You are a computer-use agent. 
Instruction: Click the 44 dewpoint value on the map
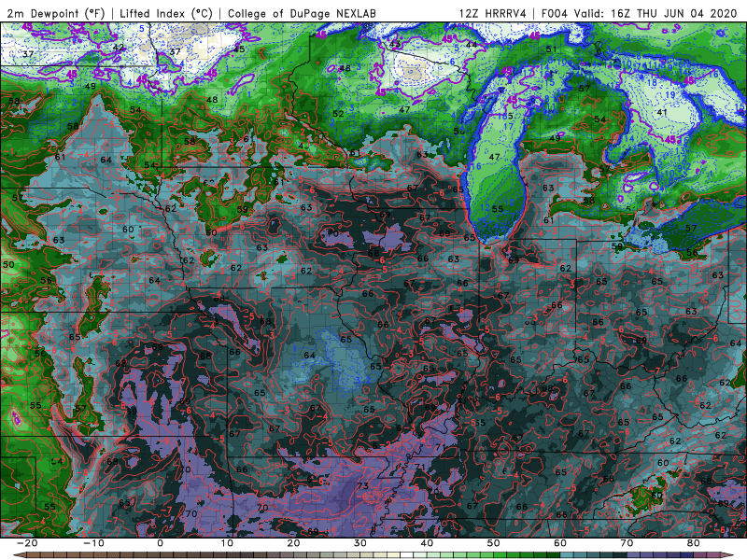coord(472,44)
